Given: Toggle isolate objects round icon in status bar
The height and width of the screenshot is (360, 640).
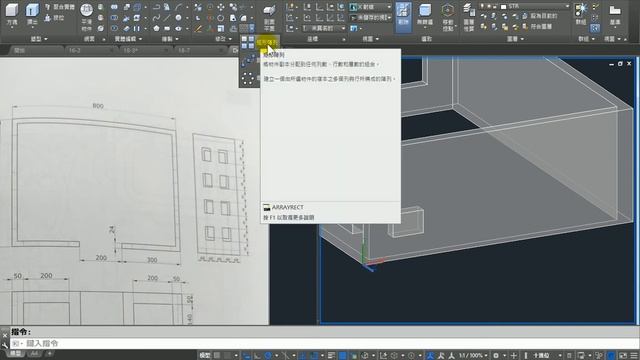Looking at the screenshot, I should pos(611,356).
